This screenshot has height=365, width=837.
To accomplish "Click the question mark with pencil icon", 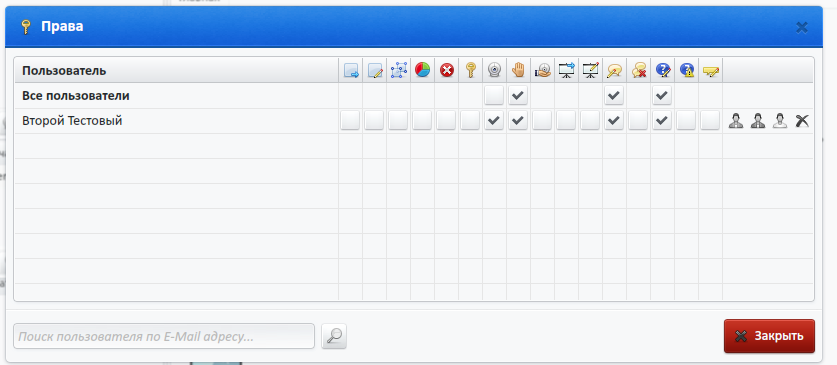I will pyautogui.click(x=662, y=70).
